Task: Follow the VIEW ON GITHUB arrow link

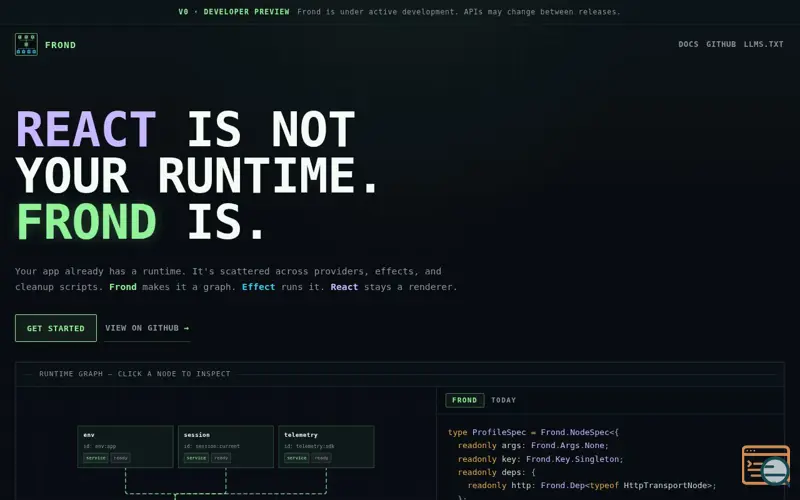Action: coord(147,328)
